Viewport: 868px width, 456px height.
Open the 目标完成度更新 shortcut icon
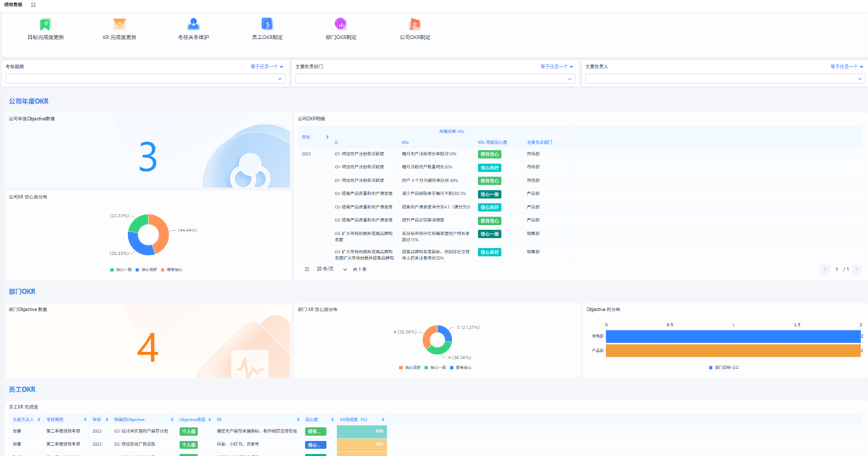click(x=46, y=24)
